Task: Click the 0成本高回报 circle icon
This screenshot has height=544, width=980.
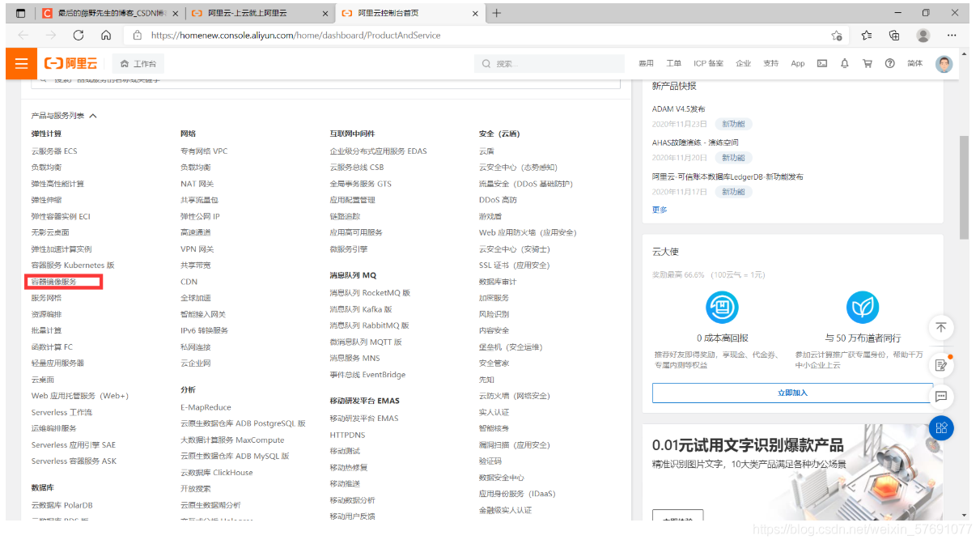Action: 722,308
